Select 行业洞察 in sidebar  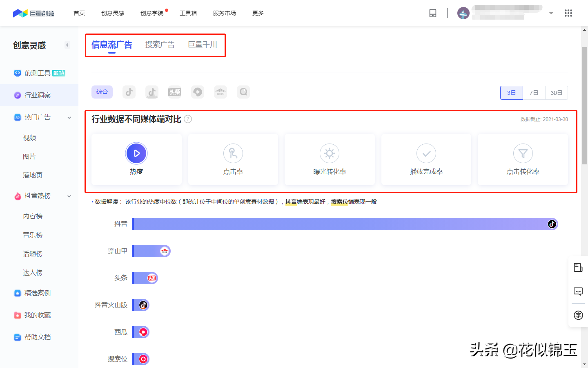click(x=39, y=95)
